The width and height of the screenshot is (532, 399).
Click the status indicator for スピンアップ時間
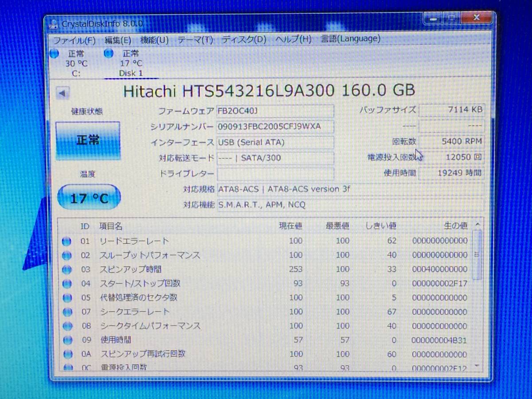click(x=66, y=269)
